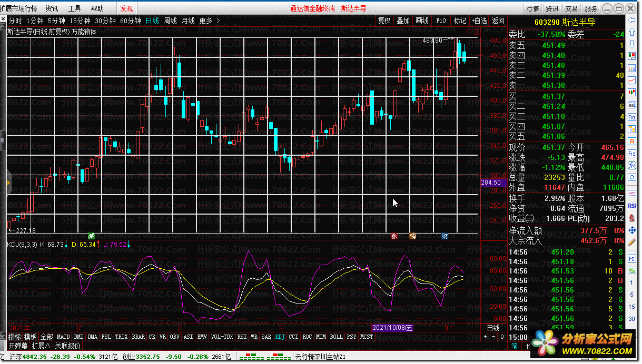Switch to 1-minute period via sidebar '1'
Screen dimensions: 642x364
(631, 282)
